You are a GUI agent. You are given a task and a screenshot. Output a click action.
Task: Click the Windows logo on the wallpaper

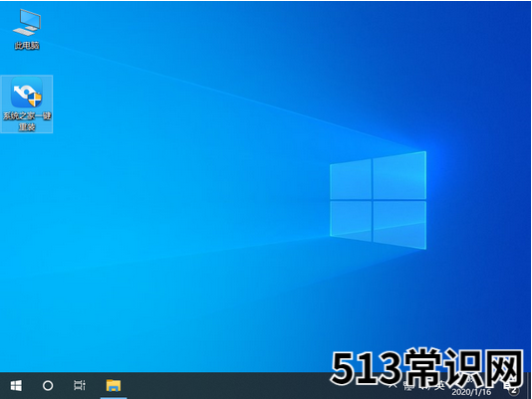click(379, 200)
